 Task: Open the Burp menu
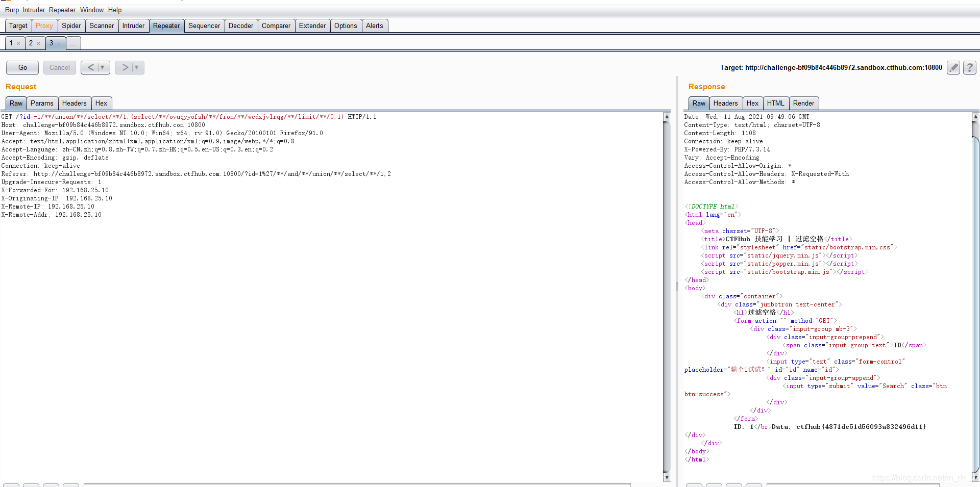[x=12, y=10]
